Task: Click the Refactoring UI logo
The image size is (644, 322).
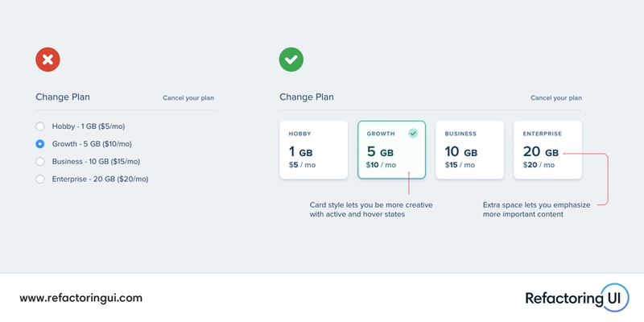Action: point(575,298)
